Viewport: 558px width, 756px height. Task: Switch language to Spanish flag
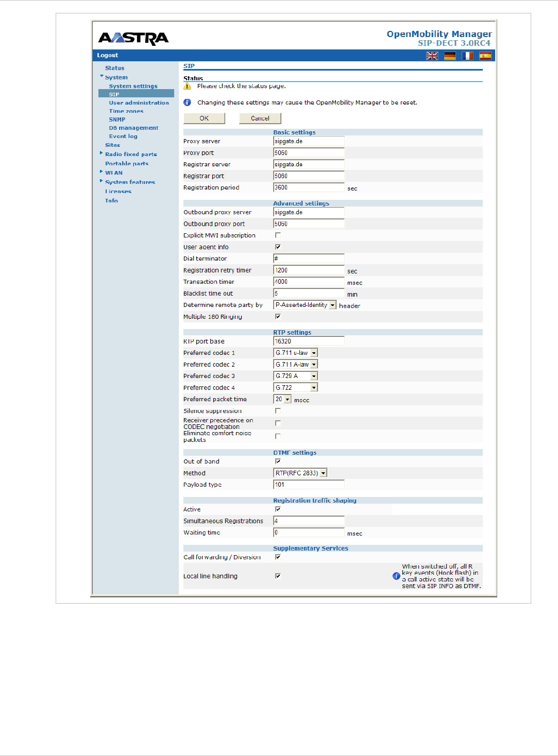pos(485,56)
